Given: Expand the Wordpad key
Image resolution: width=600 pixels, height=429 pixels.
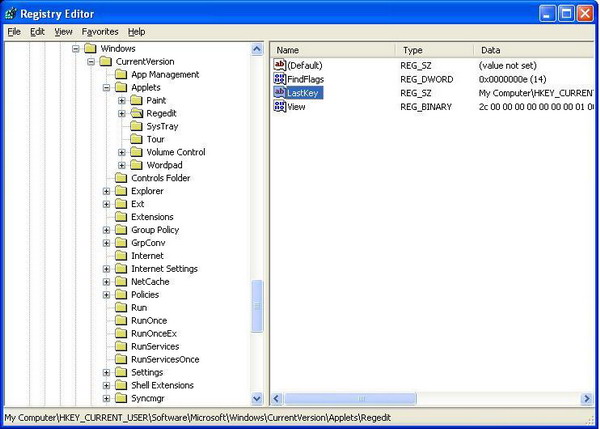Looking at the screenshot, I should coord(122,165).
